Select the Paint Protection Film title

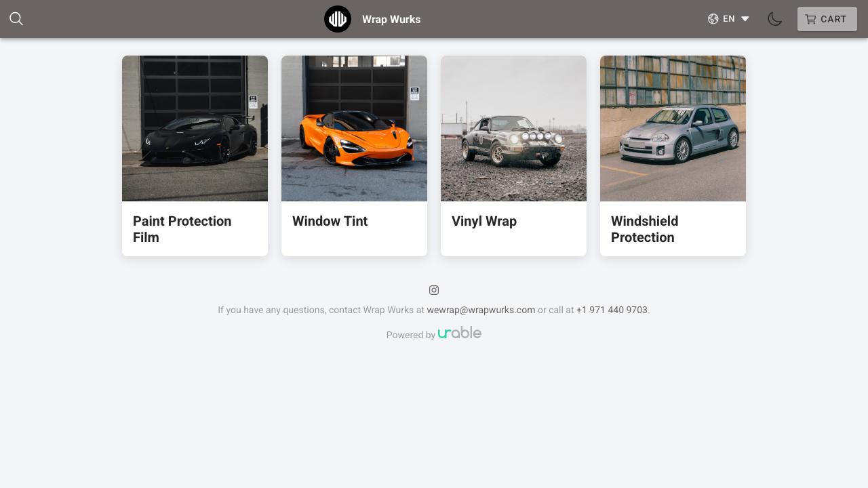[x=182, y=229]
